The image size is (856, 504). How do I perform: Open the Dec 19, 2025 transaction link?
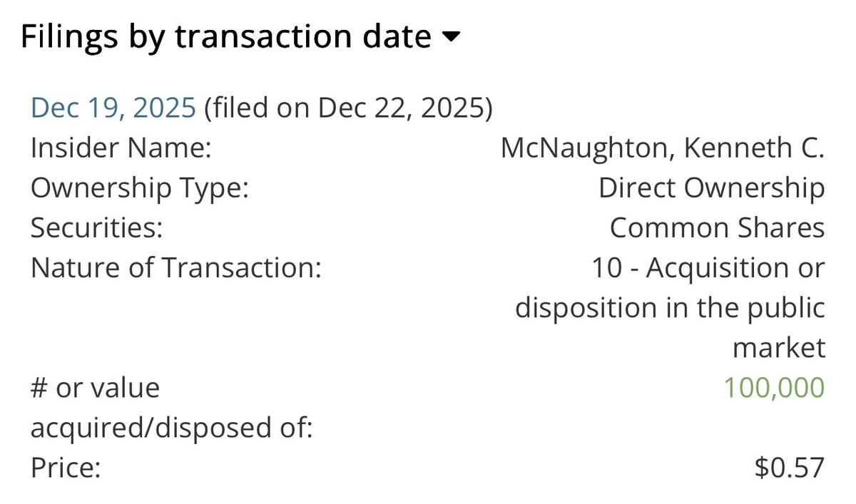113,108
